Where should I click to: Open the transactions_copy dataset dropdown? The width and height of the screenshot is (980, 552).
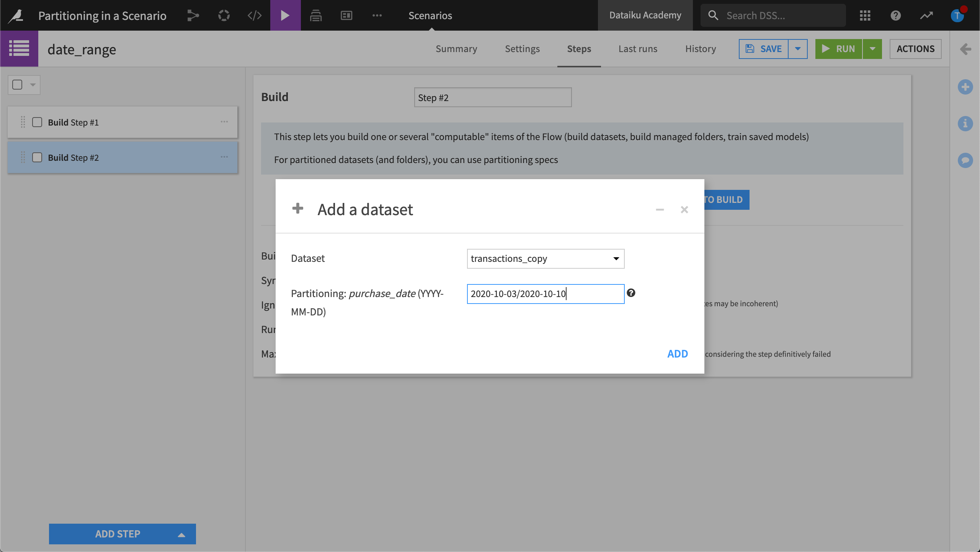545,258
